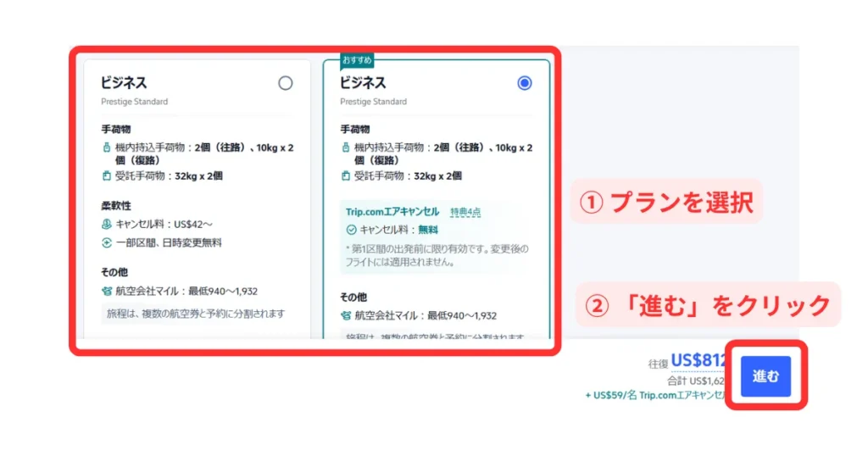Click airline miles icon in recommended plan card
The width and height of the screenshot is (868, 456).
click(345, 316)
